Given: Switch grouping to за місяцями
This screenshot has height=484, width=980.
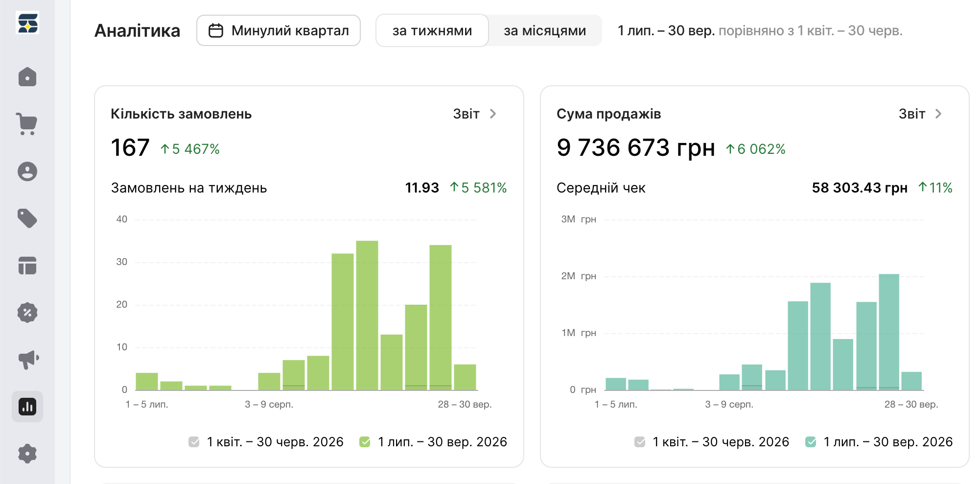Looking at the screenshot, I should click(545, 30).
